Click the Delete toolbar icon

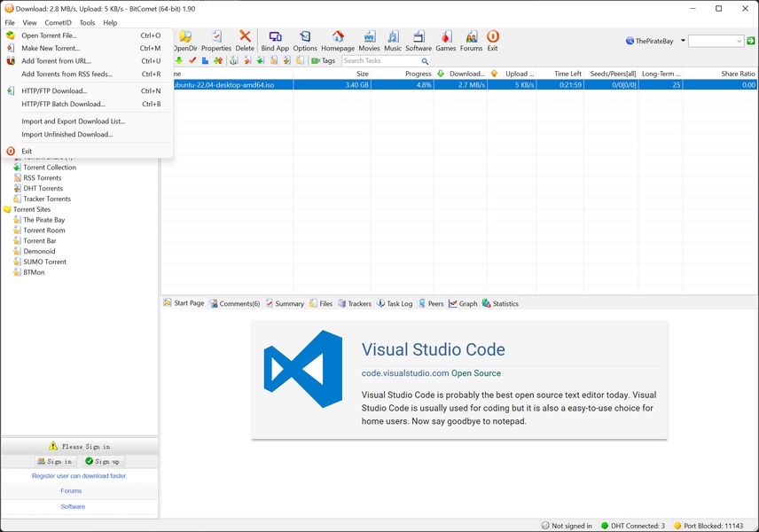click(245, 40)
